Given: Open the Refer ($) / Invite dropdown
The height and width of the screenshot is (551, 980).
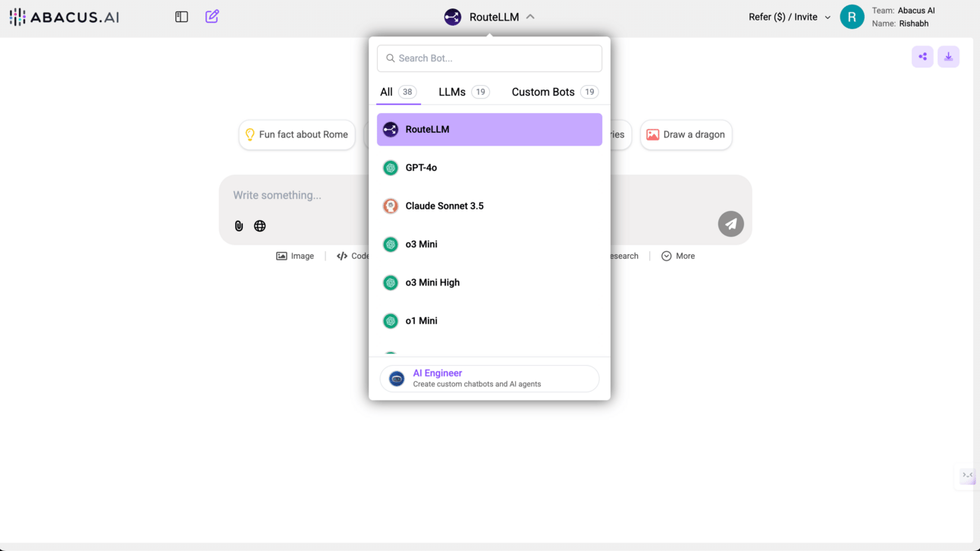Looking at the screenshot, I should click(790, 17).
